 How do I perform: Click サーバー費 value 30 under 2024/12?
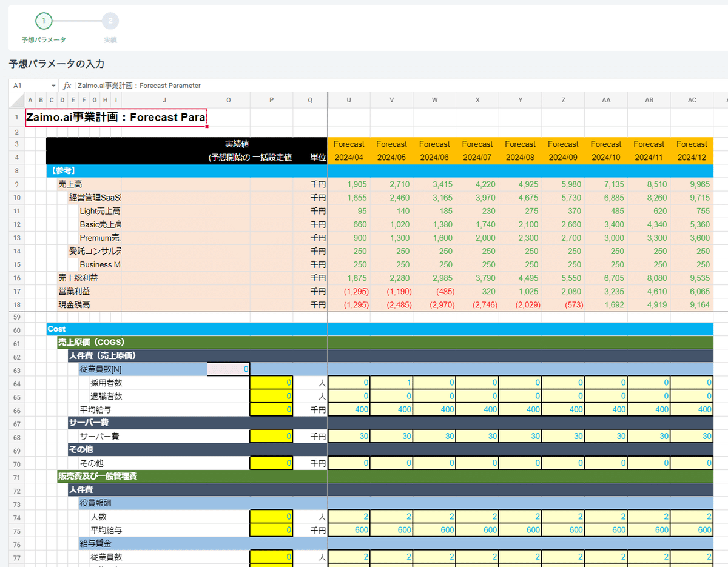tap(692, 436)
